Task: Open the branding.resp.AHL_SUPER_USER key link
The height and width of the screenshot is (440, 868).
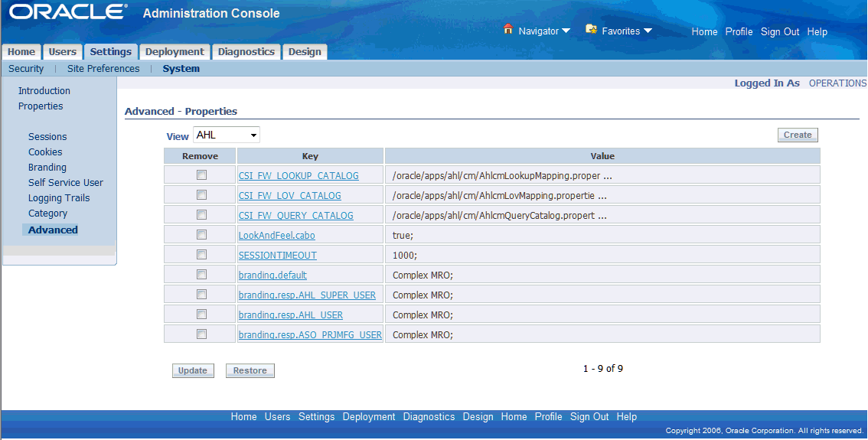Action: pyautogui.click(x=307, y=295)
